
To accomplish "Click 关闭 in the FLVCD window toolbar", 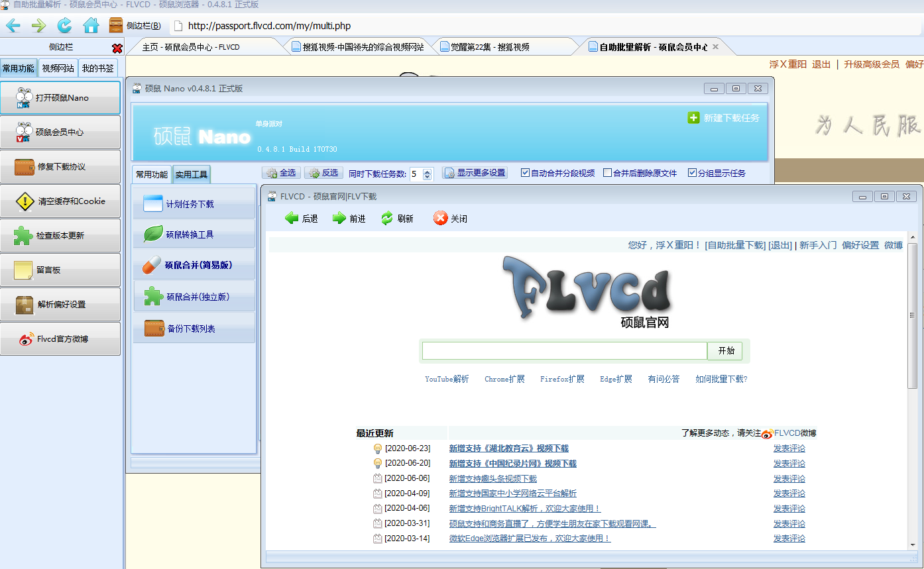I will click(x=451, y=218).
